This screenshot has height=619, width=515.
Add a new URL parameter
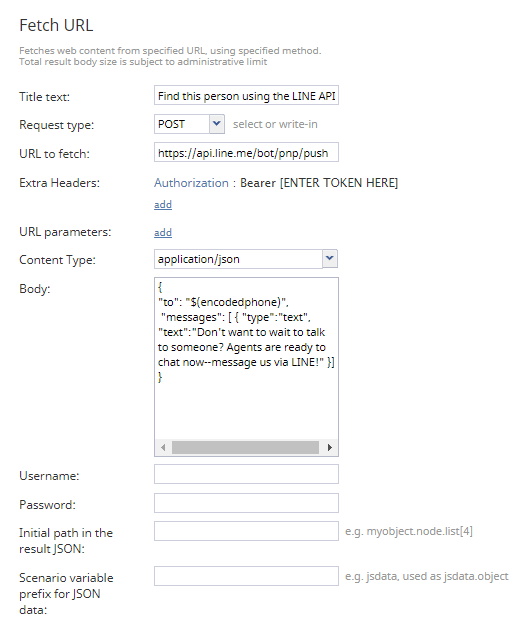(x=163, y=232)
